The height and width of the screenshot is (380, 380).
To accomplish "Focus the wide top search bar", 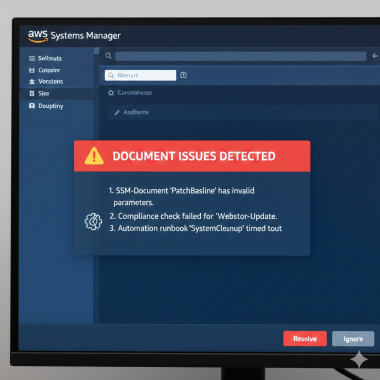I will (x=240, y=56).
